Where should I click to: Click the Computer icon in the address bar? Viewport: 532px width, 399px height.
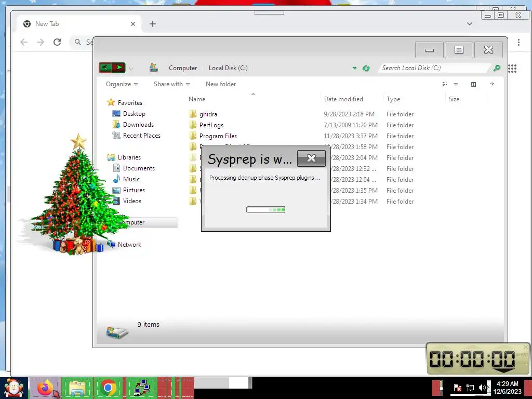154,68
